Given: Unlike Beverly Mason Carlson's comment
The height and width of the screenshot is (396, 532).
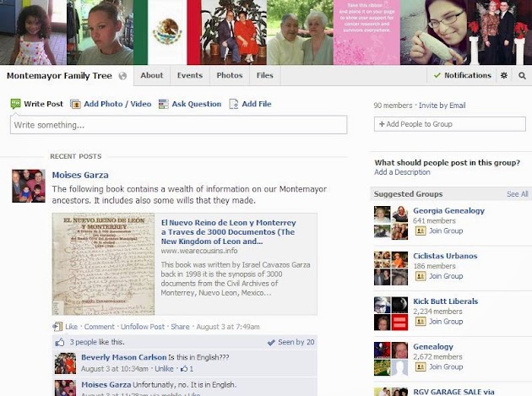Looking at the screenshot, I should click(x=164, y=369).
